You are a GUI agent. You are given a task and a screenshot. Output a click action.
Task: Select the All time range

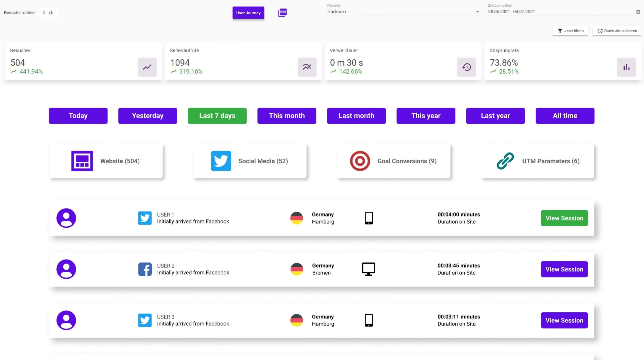click(565, 116)
